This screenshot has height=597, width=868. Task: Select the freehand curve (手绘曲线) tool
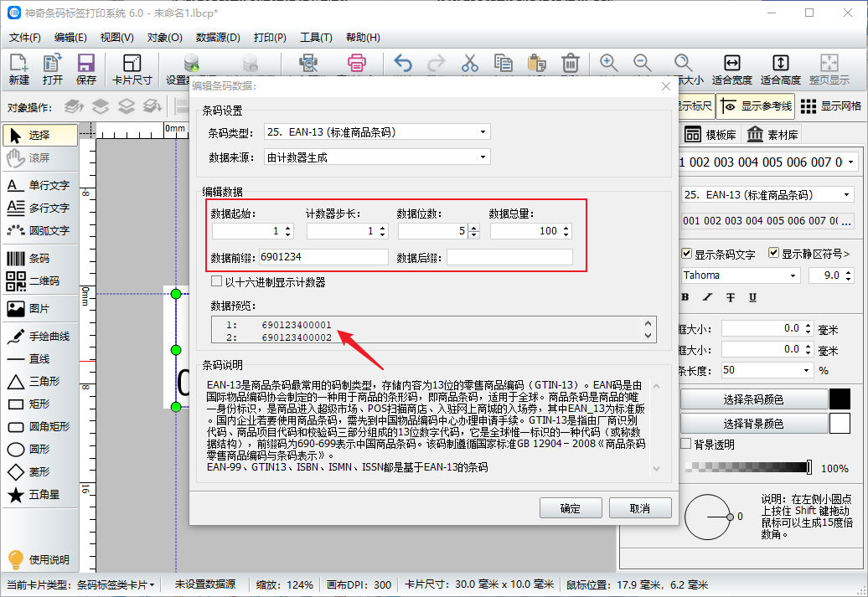click(39, 337)
